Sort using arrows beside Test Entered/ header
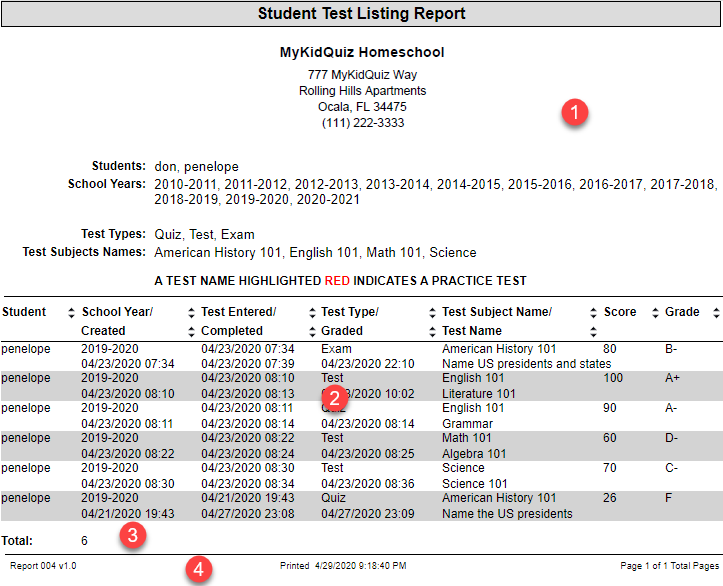The width and height of the screenshot is (723, 586). coord(312,313)
